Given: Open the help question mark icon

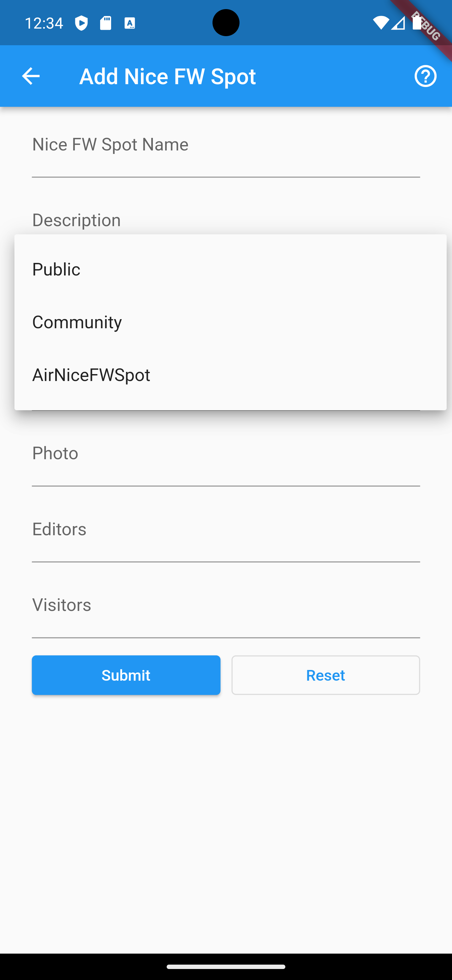Looking at the screenshot, I should (425, 76).
